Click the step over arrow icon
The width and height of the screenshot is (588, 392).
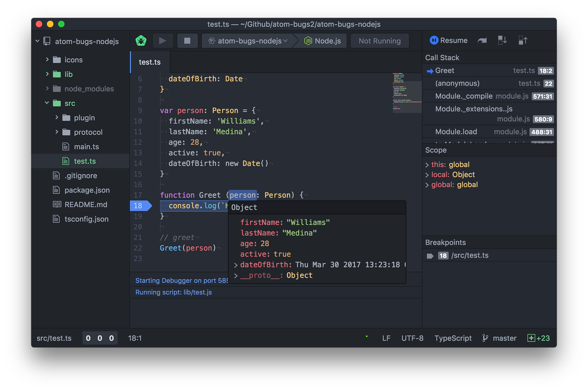(482, 41)
